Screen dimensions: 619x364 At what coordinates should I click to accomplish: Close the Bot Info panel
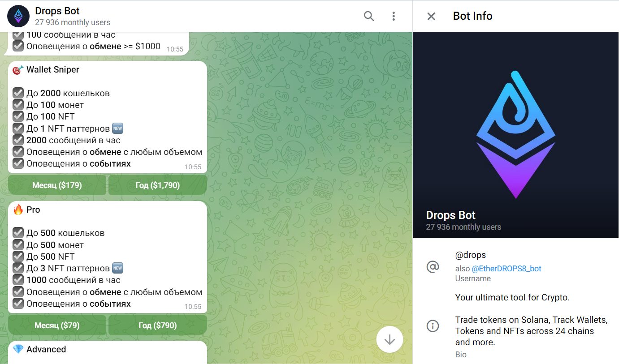[431, 16]
